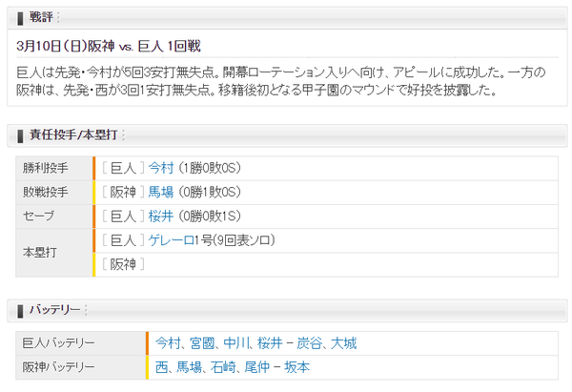
Task: Click 中川 in 巨人バッテリー row
Action: pyautogui.click(x=236, y=343)
